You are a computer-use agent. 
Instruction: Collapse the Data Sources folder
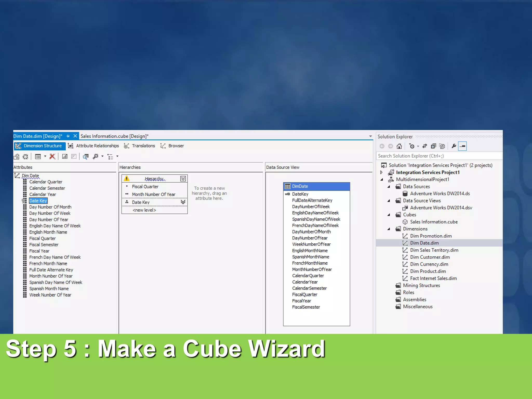(389, 187)
